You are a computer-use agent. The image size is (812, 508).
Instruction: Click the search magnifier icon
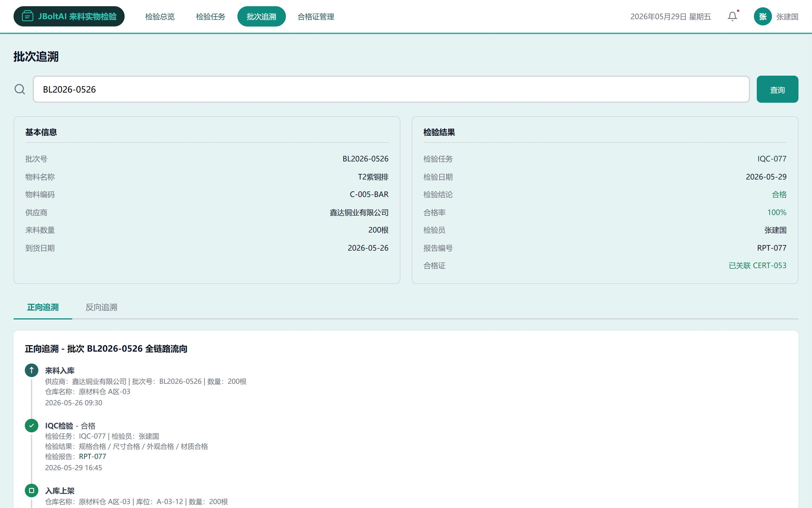pyautogui.click(x=20, y=89)
